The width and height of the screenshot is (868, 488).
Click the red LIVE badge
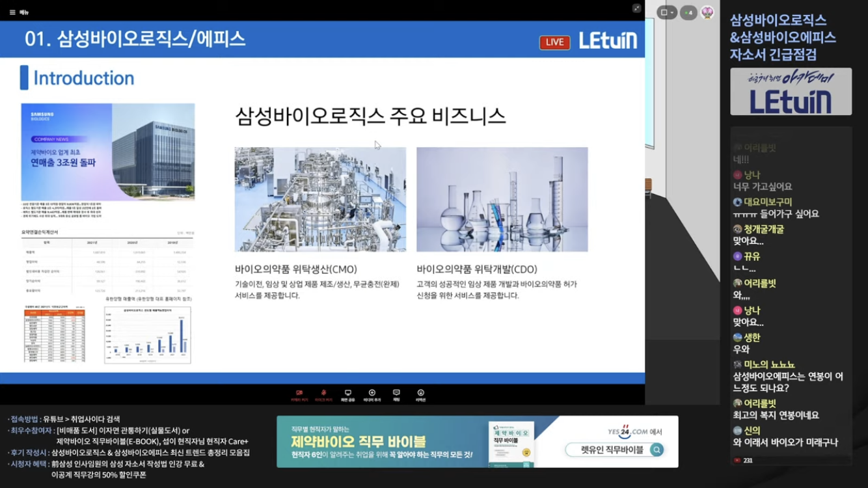555,42
